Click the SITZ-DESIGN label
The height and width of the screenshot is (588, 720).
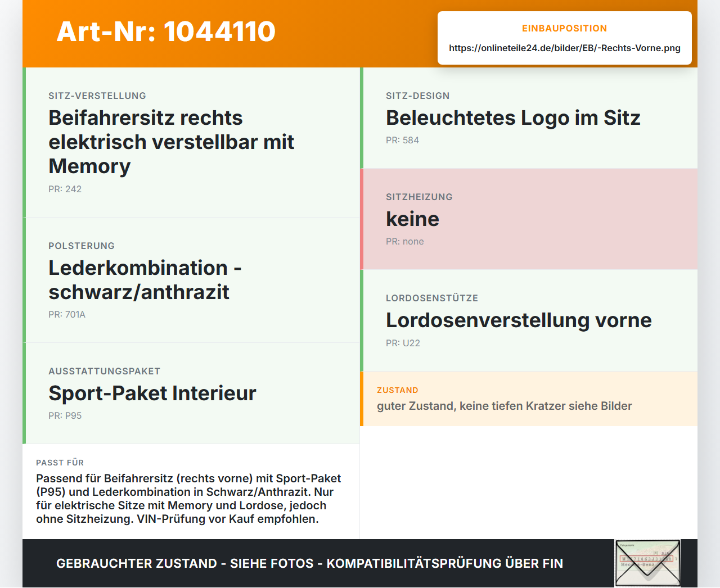pos(418,96)
